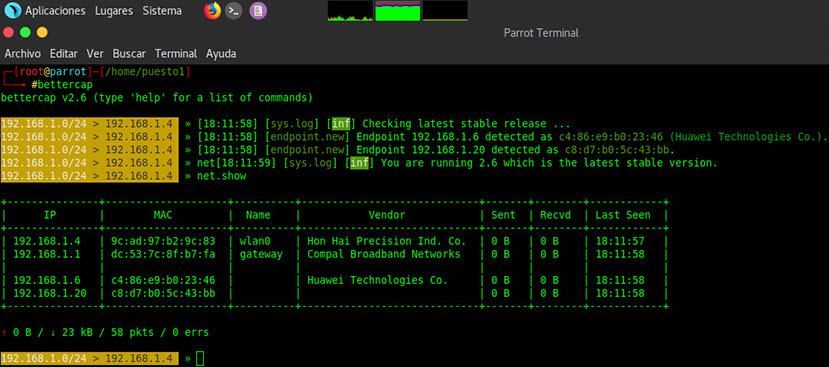Screen dimensions: 829x367
Task: Open the Ver menu
Action: [95, 53]
